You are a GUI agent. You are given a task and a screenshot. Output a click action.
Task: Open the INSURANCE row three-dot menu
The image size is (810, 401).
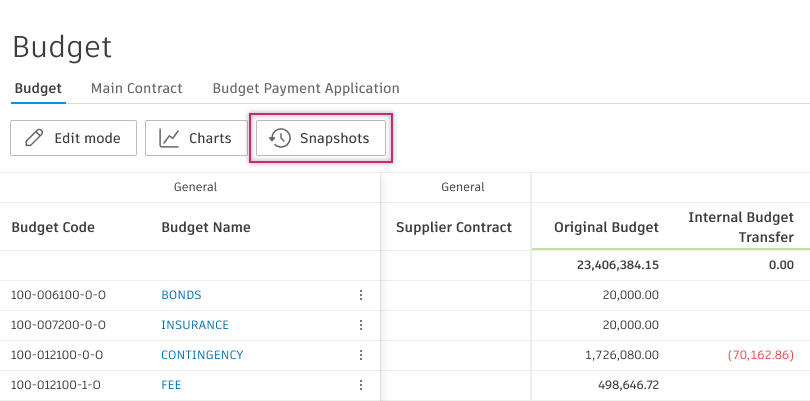361,325
